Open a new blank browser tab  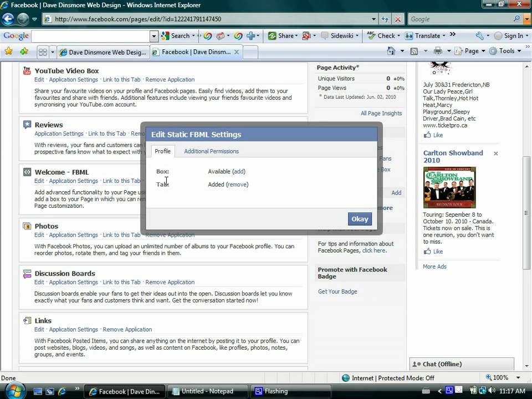(x=250, y=52)
